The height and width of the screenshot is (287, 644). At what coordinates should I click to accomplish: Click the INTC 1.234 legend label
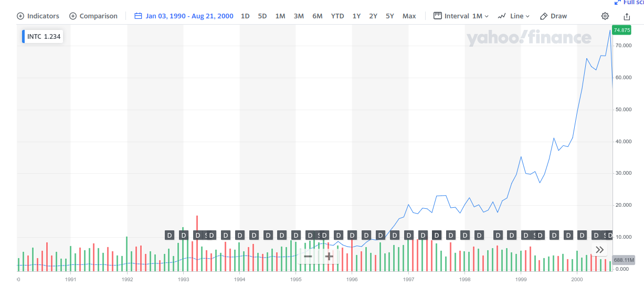tap(43, 37)
